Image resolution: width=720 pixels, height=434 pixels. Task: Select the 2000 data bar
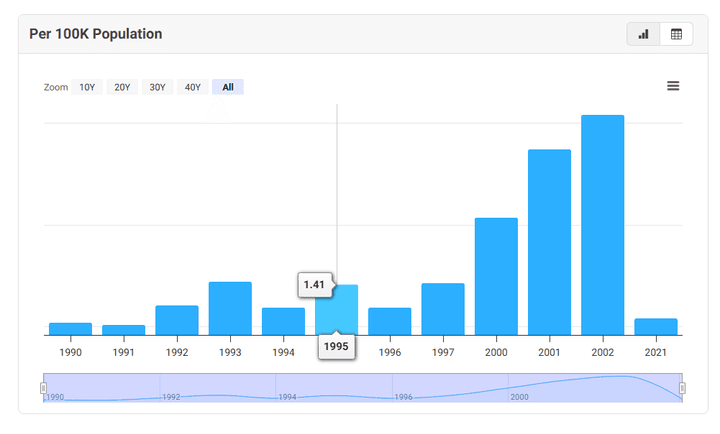(x=496, y=276)
